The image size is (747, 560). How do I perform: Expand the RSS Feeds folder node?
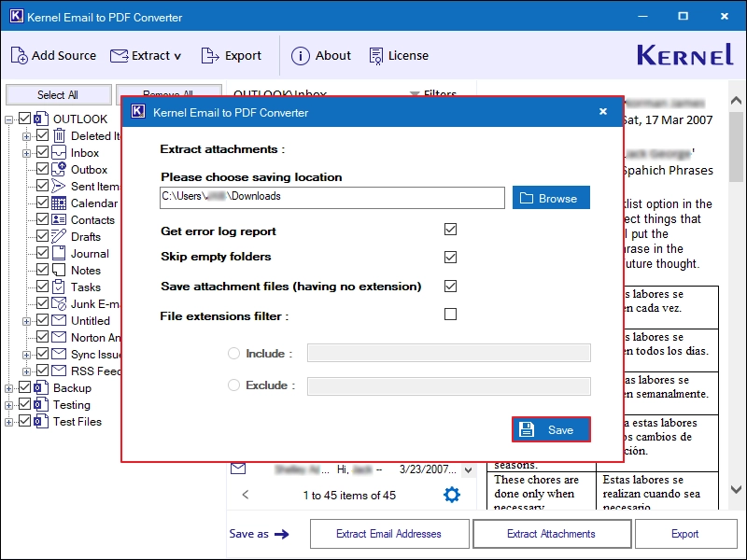point(27,371)
